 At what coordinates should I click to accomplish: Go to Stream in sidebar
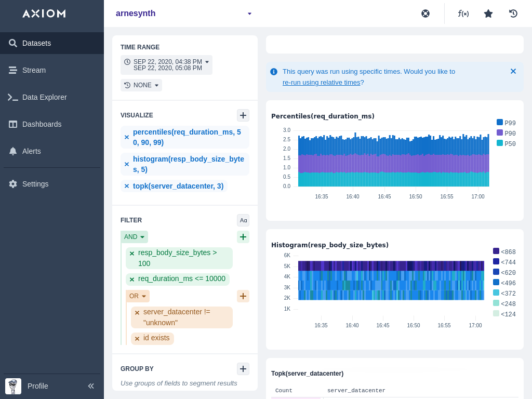(34, 70)
